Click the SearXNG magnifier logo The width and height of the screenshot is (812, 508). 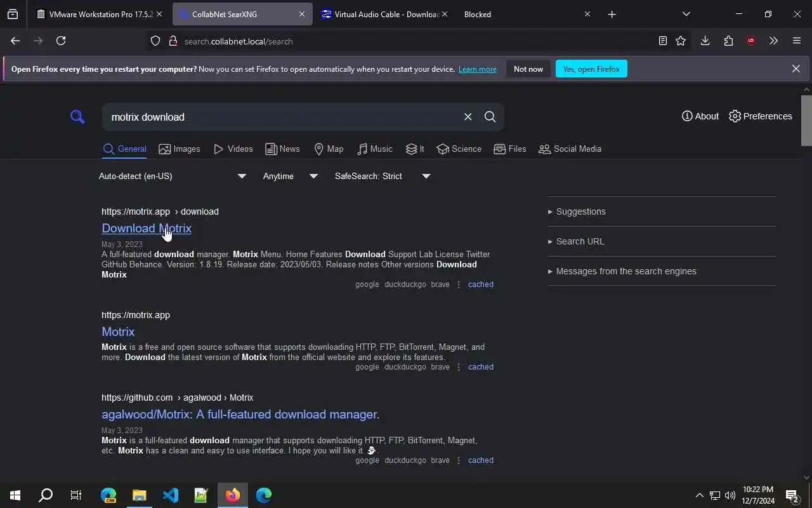coord(77,117)
